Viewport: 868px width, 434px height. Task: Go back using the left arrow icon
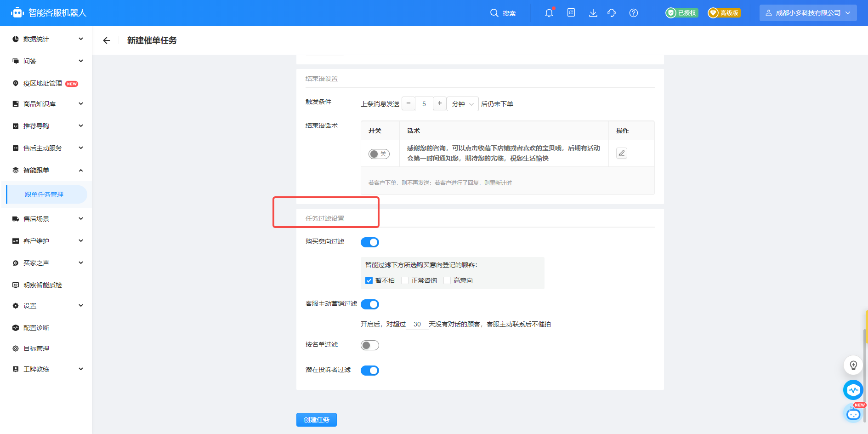point(107,40)
